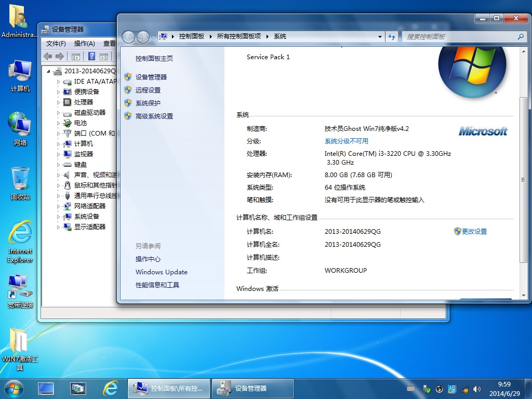The image size is (532, 399).
Task: Expand the 电池 node
Action: pos(58,123)
